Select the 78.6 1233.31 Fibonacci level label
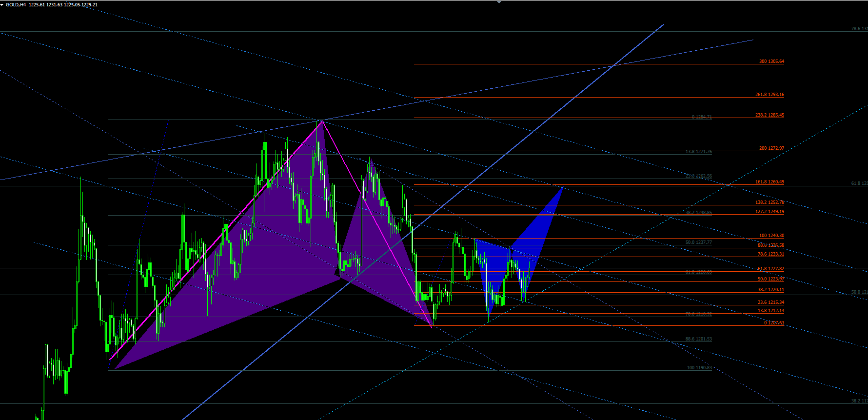 771,254
